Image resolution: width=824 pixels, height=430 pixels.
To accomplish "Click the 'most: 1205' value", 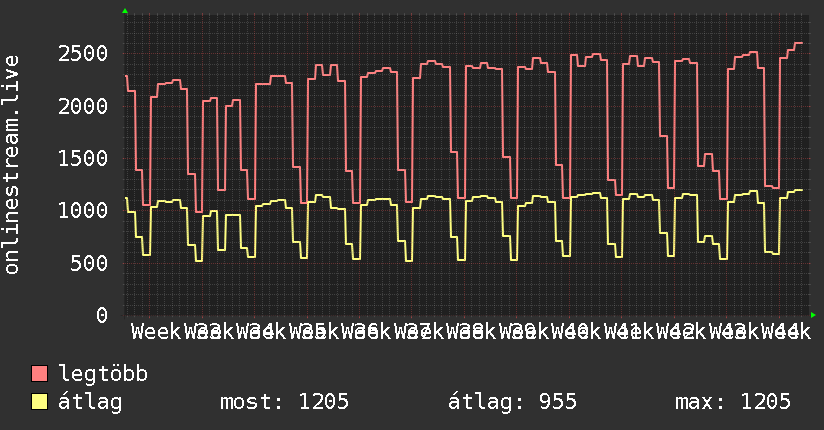I will (x=284, y=402).
